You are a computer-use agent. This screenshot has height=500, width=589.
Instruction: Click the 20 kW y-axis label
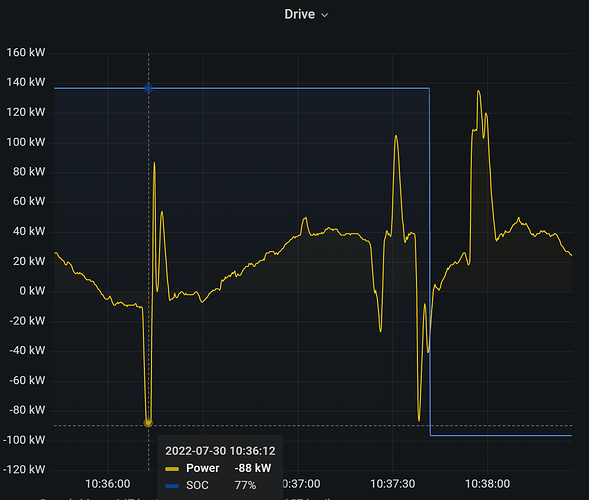point(29,261)
